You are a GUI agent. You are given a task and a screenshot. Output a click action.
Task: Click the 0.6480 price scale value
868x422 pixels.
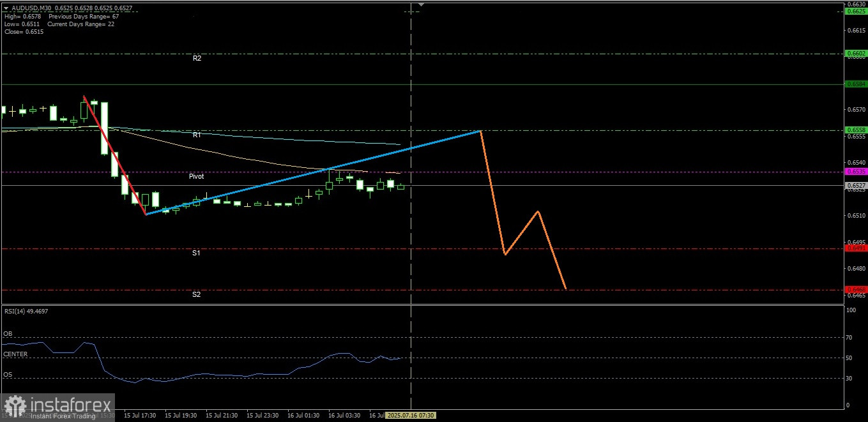tap(858, 269)
